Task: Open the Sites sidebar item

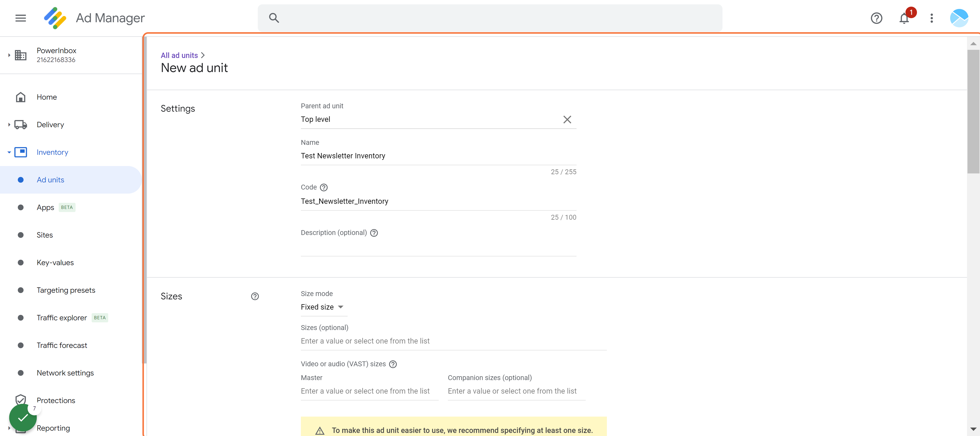Action: point(71,235)
